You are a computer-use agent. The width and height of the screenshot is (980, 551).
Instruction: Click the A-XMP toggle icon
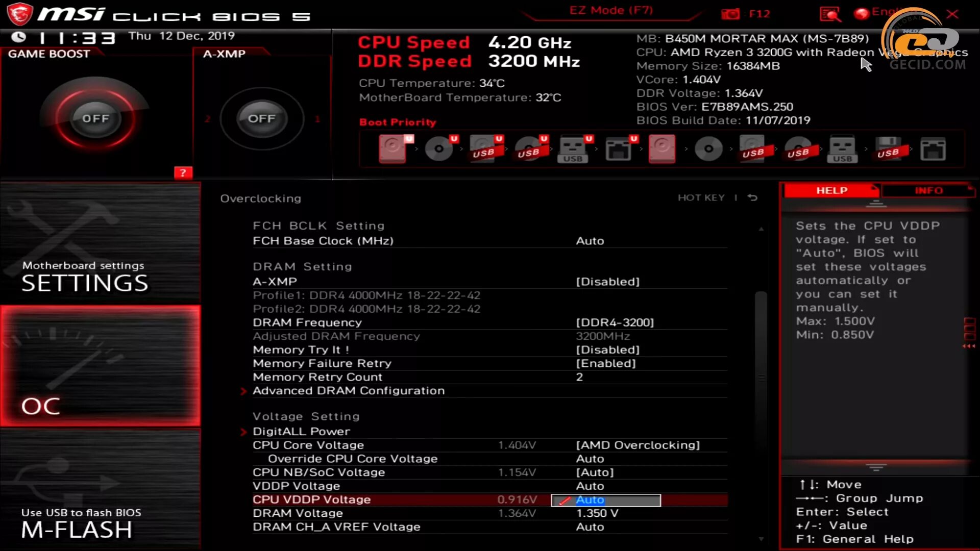260,118
